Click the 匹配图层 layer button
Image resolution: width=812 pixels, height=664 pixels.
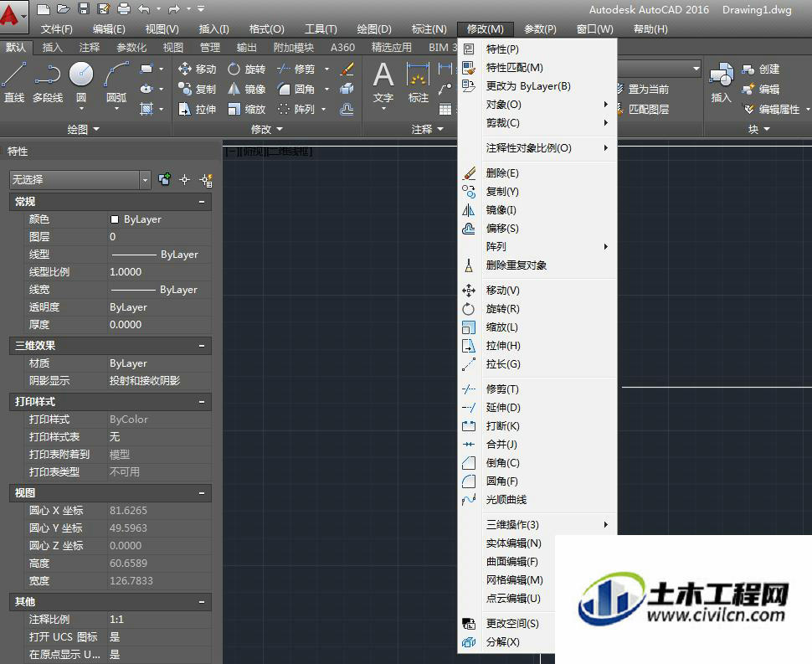click(x=643, y=110)
